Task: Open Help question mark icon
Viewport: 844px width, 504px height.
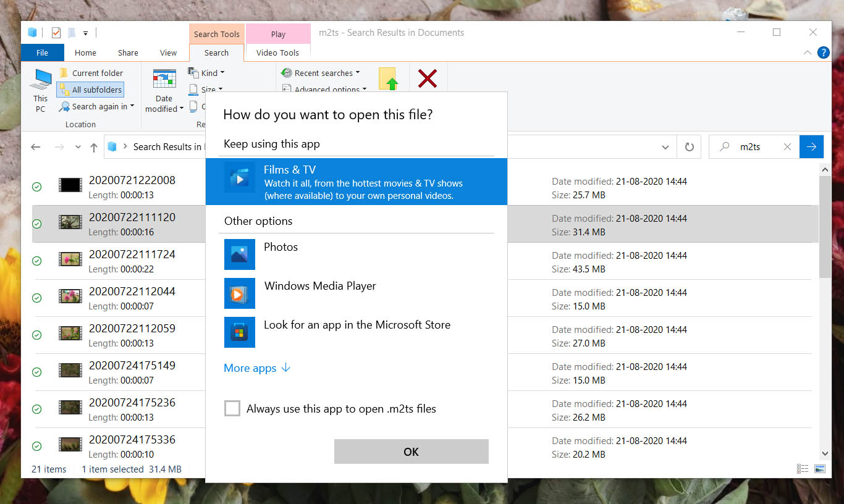Action: pos(823,52)
